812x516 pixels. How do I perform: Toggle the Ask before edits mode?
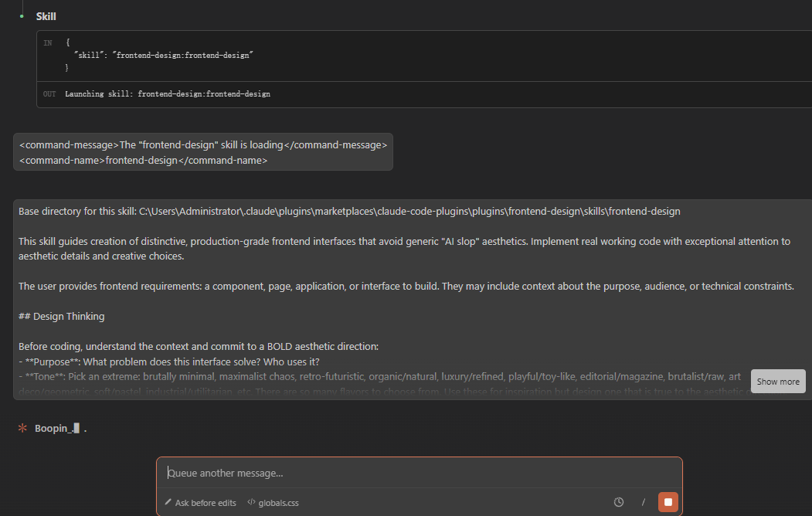tap(200, 503)
